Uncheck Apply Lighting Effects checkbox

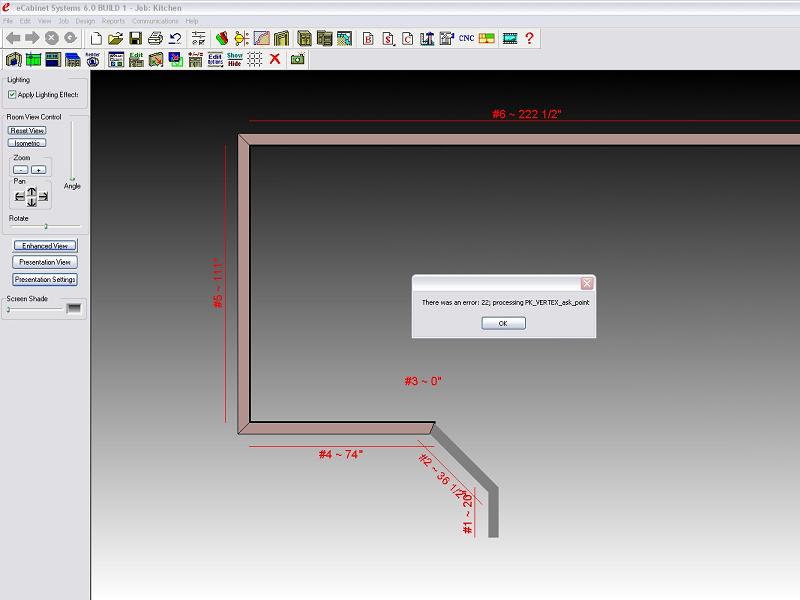pos(12,94)
